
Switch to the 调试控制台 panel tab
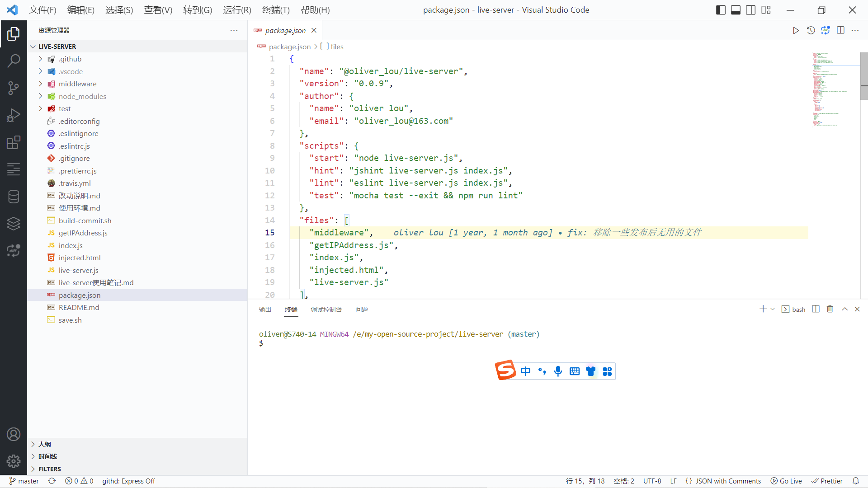pyautogui.click(x=326, y=310)
